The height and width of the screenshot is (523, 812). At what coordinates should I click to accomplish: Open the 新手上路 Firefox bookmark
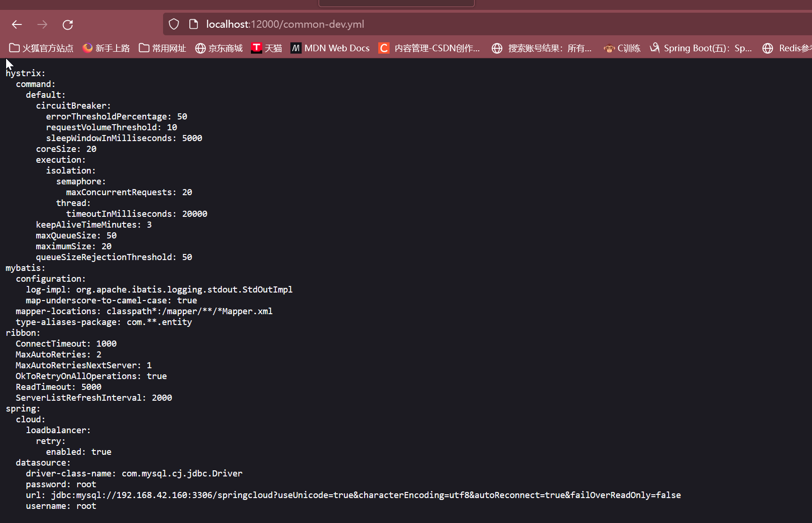(106, 48)
